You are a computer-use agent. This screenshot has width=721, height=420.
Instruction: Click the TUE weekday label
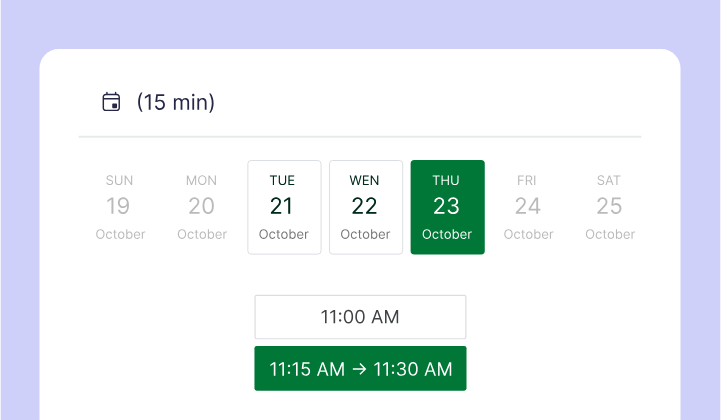tap(283, 181)
